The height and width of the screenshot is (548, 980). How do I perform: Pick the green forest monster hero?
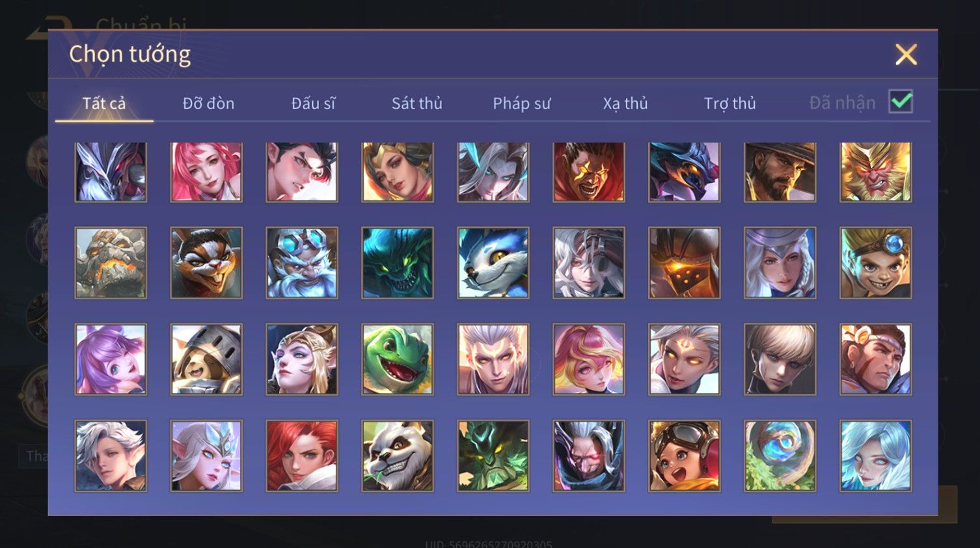(493, 456)
